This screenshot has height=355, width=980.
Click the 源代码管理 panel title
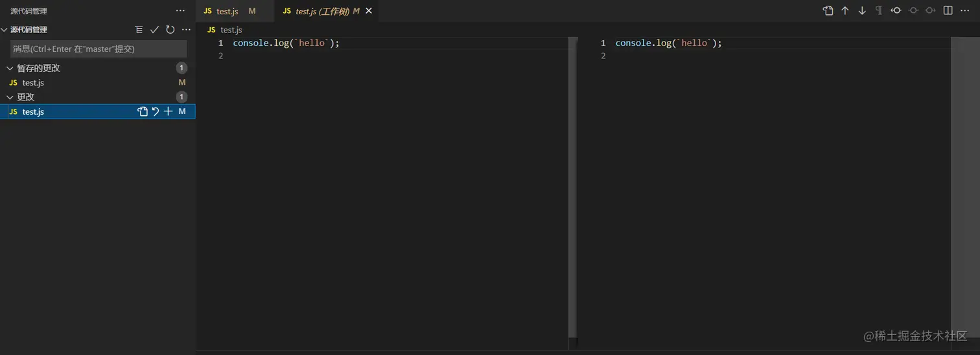click(x=29, y=11)
